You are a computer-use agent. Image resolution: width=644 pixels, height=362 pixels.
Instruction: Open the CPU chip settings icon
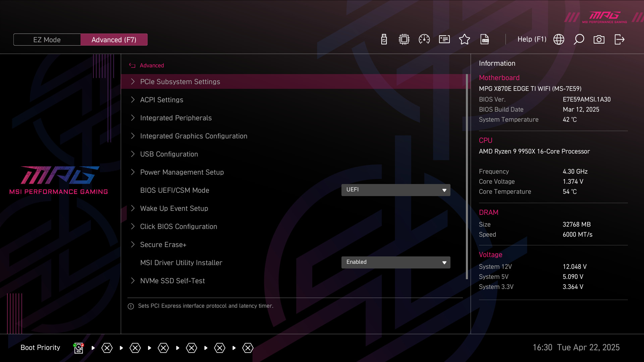(404, 40)
